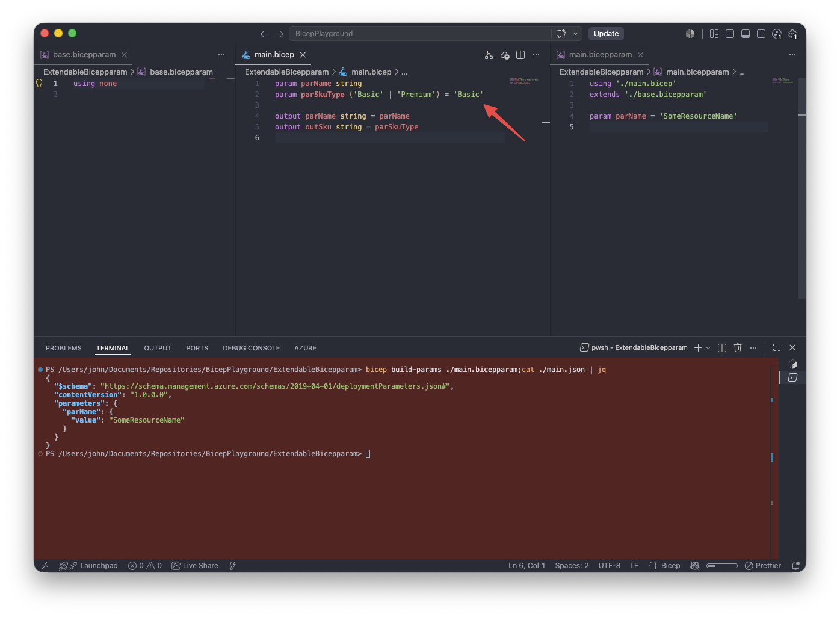Switch to the main.bicepparam tab

[x=601, y=55]
